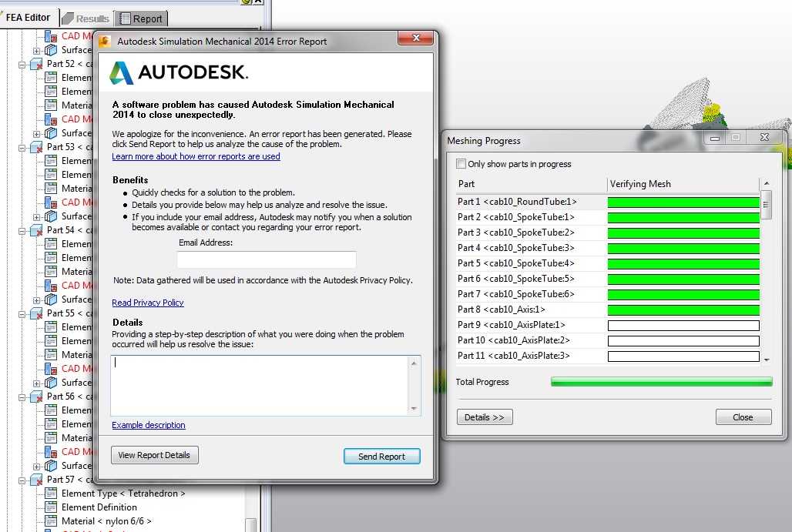Click the Meshing Progress list scroll-down arrow
This screenshot has width=792, height=532.
(767, 360)
